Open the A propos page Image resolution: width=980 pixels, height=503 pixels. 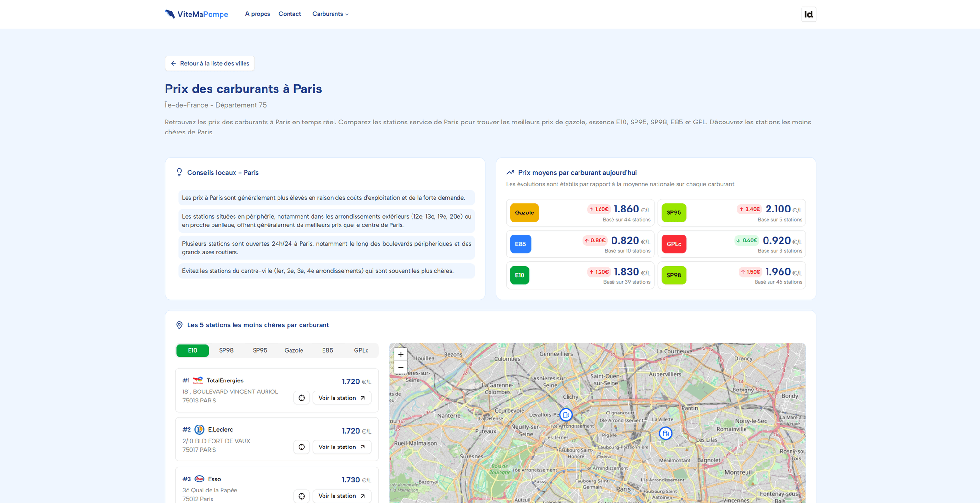(x=257, y=14)
